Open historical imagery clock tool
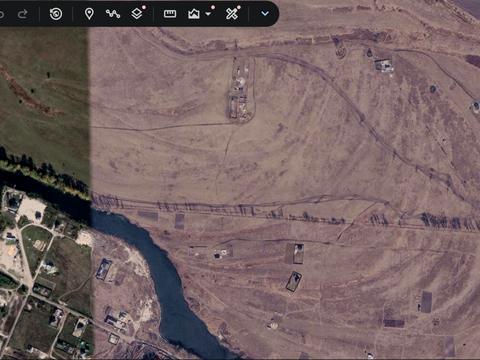This screenshot has width=480, height=360. [56, 14]
